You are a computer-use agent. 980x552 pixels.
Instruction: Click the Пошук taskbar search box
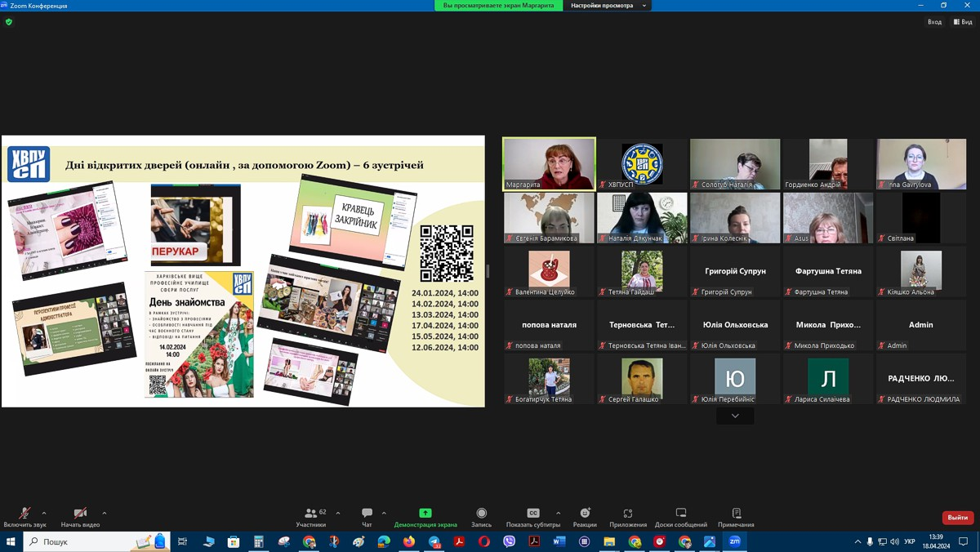96,541
